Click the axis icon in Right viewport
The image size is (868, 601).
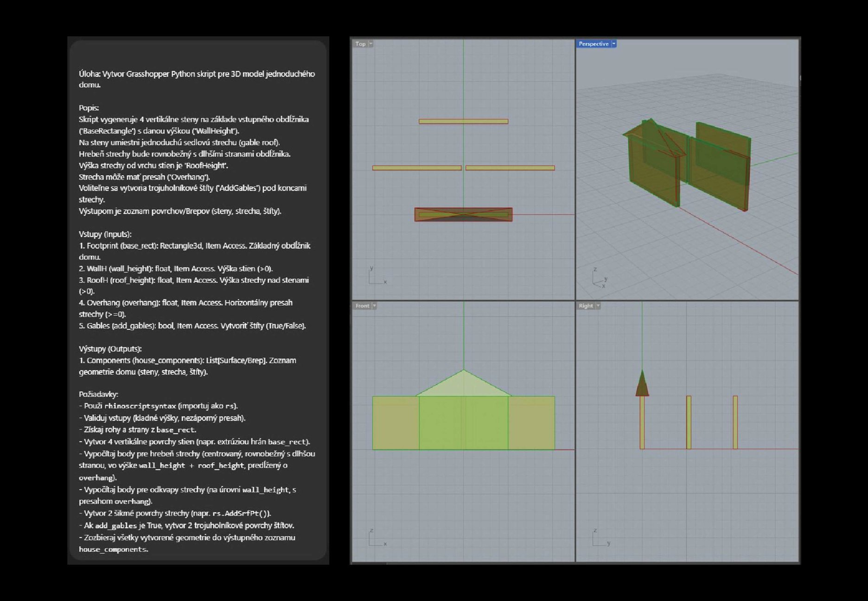(x=600, y=539)
